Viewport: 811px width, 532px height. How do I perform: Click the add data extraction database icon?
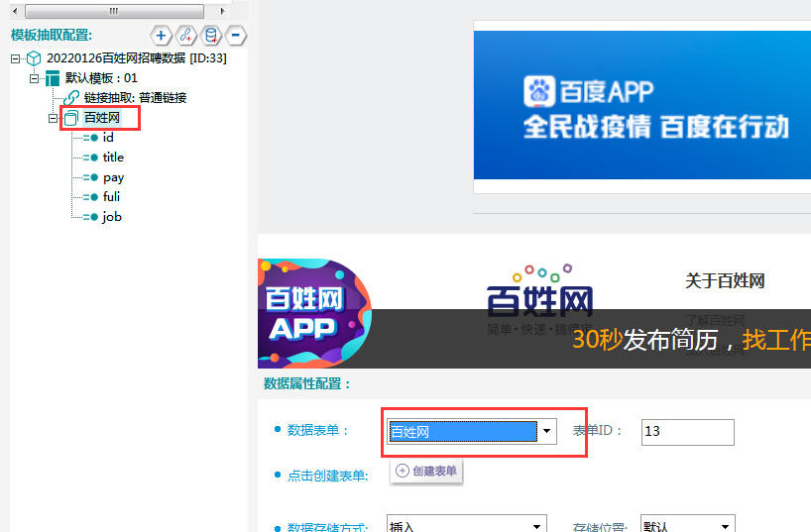[210, 36]
